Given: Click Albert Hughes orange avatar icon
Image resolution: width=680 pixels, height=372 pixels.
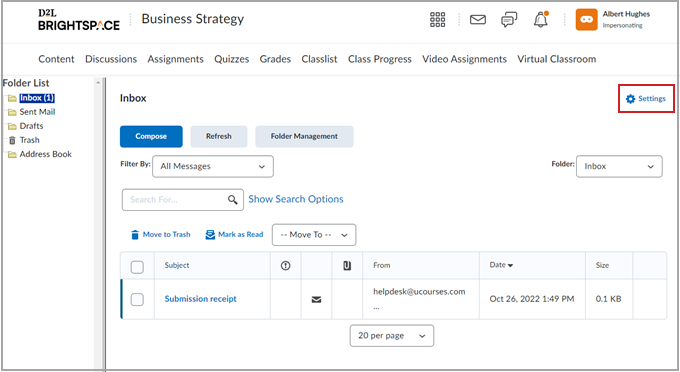Looking at the screenshot, I should click(x=586, y=20).
